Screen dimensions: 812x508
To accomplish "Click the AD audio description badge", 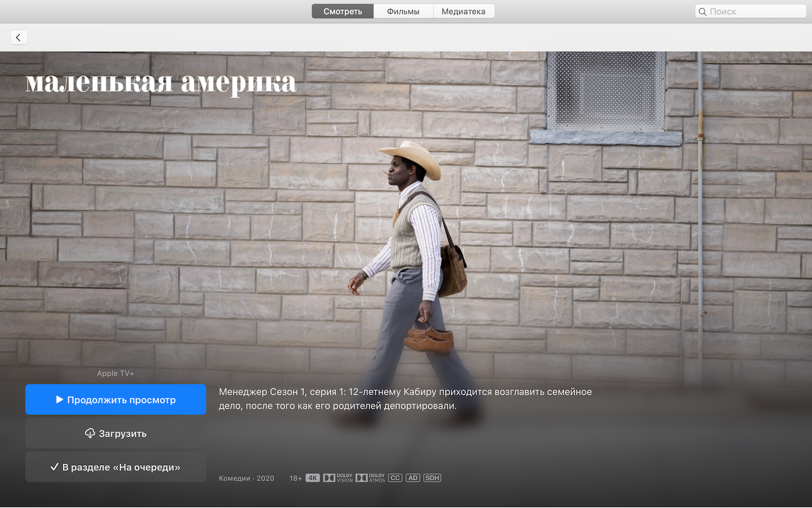I will (413, 478).
